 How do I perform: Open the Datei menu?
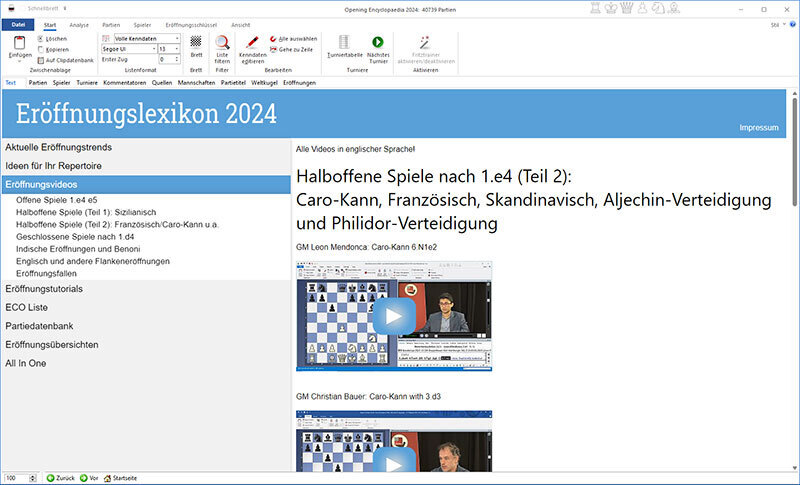18,24
